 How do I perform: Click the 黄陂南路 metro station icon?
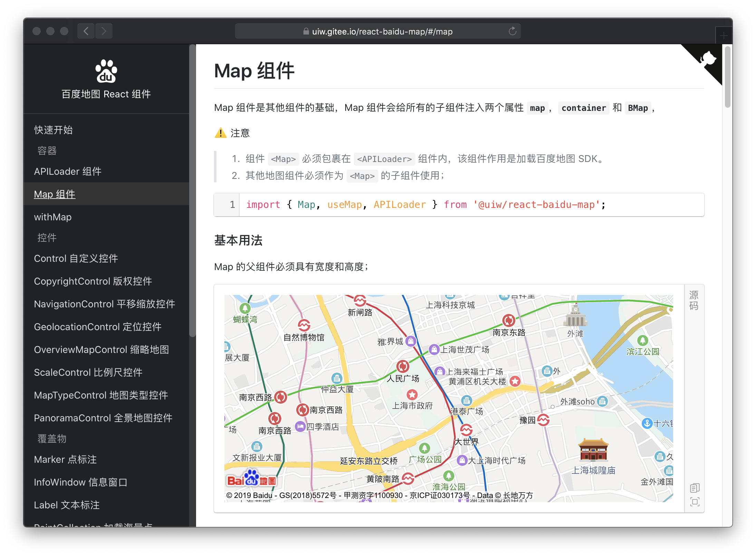[x=408, y=479]
